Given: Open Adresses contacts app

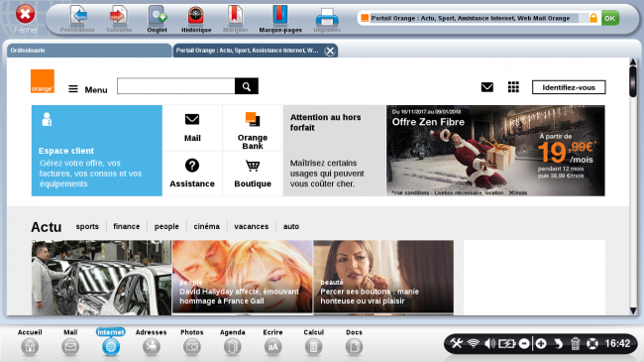Looking at the screenshot, I should click(x=152, y=342).
